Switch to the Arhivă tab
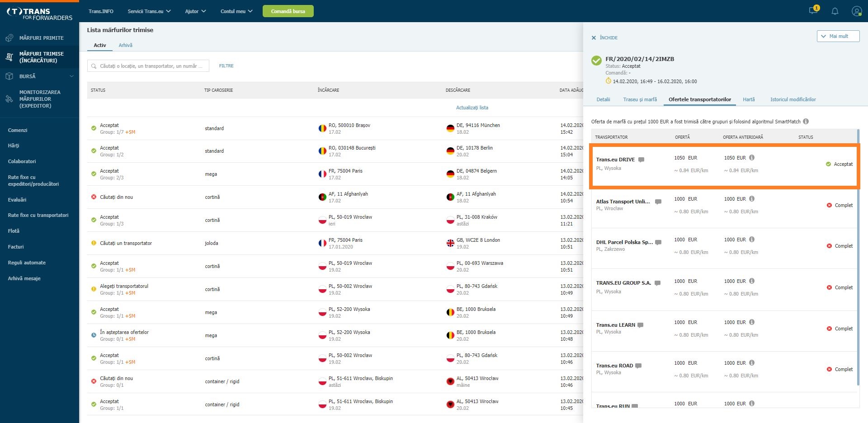 pos(126,45)
